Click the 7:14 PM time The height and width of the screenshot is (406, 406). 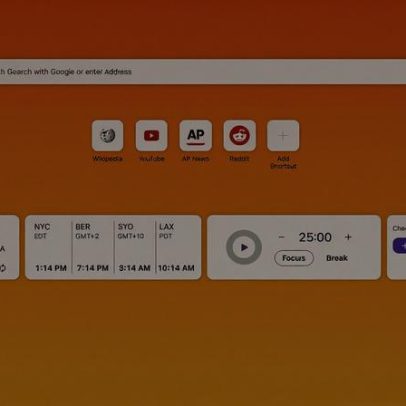click(x=93, y=268)
